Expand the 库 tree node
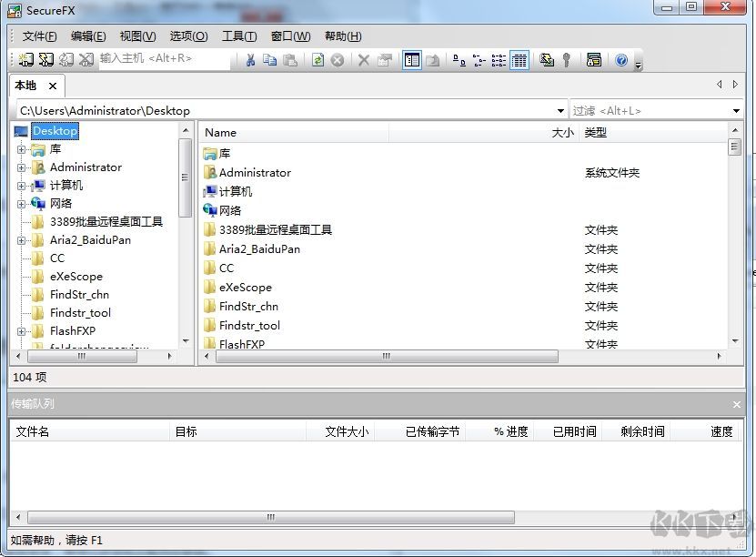Viewport: 756px width, 557px height. click(x=21, y=149)
